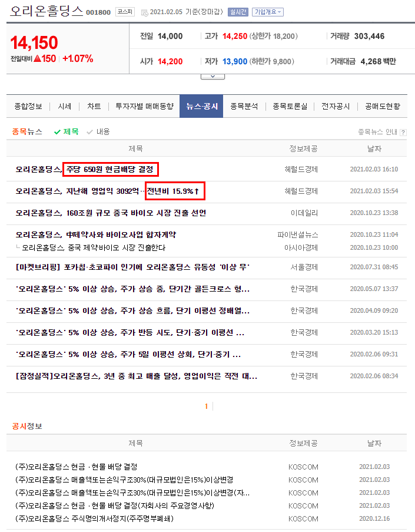Open related news 중국 제약바이오 시장 진출한다
Image resolution: width=415 pixels, height=532 pixels.
pos(94,248)
